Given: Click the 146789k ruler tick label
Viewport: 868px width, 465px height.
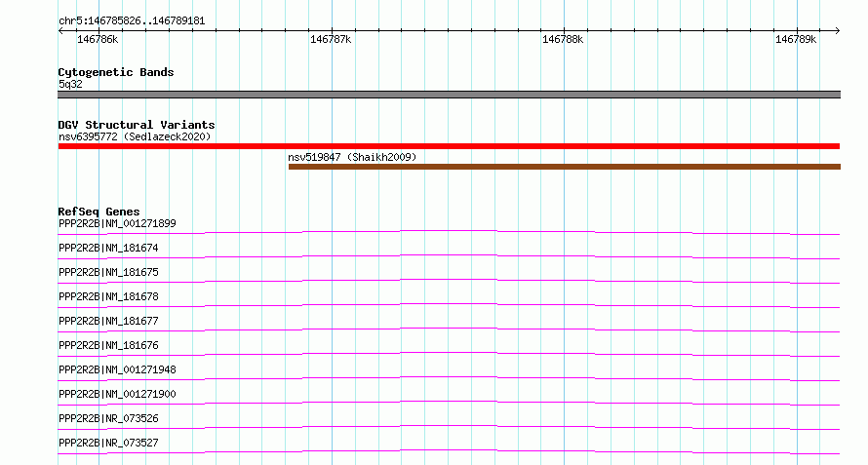Looking at the screenshot, I should click(x=796, y=40).
